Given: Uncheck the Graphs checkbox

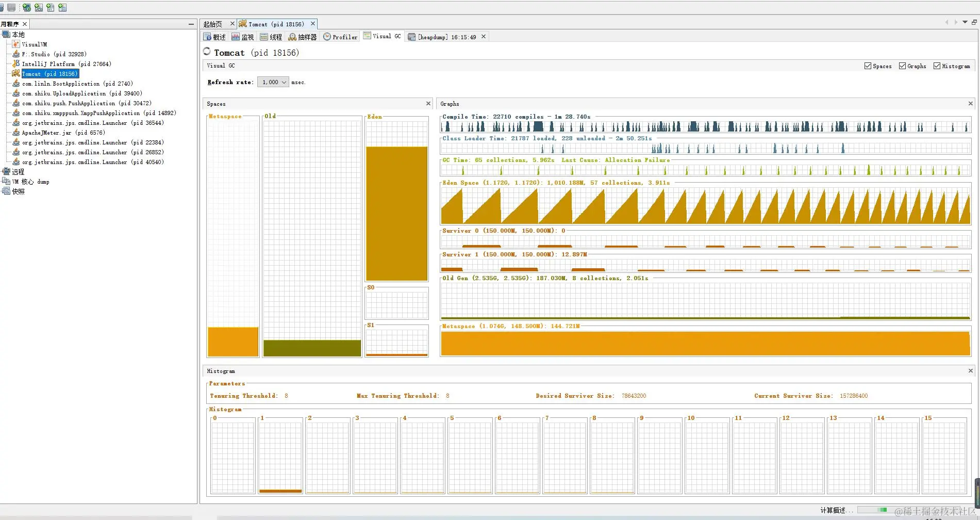Looking at the screenshot, I should (902, 66).
